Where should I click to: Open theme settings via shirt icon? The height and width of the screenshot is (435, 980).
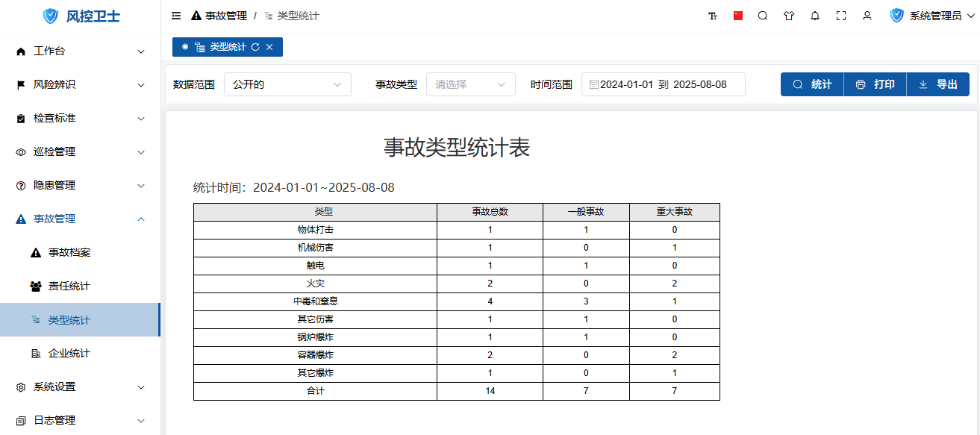point(789,16)
